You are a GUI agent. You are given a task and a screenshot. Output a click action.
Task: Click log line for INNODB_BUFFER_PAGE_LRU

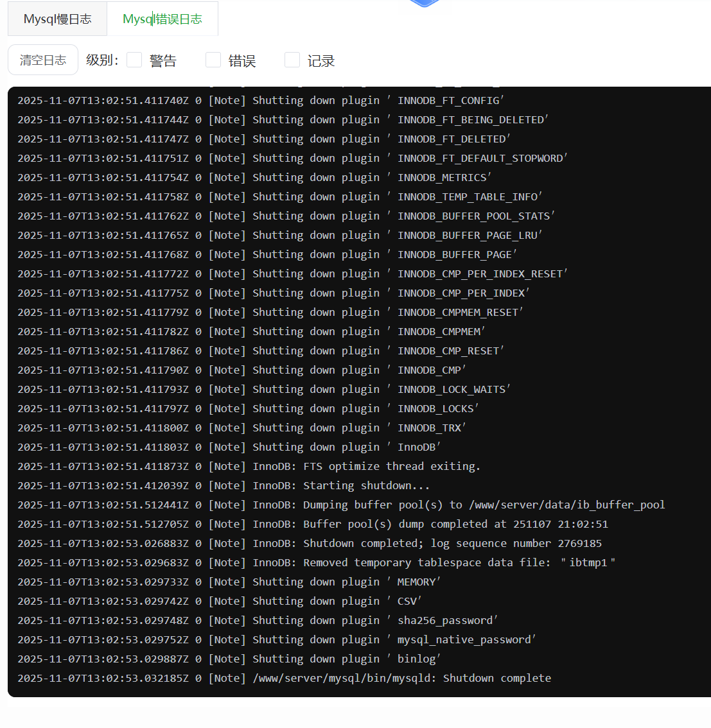click(280, 236)
